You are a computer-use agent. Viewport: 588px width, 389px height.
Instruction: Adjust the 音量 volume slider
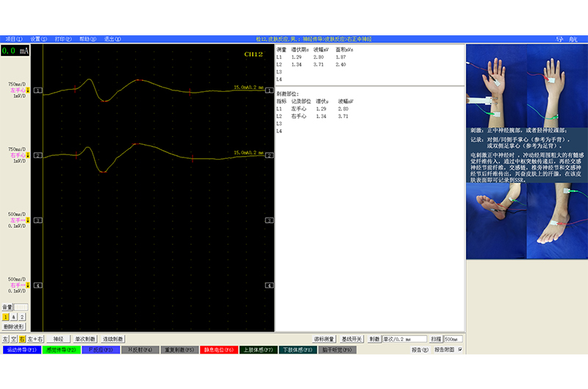click(x=21, y=307)
